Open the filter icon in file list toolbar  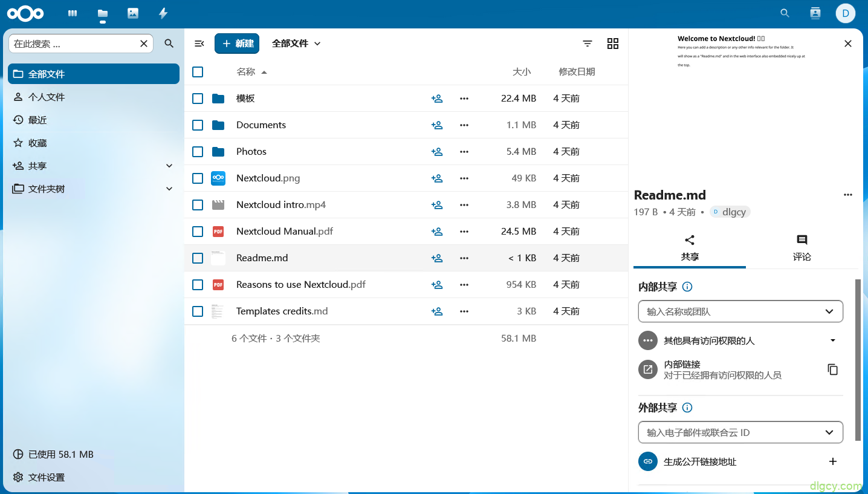coord(588,44)
